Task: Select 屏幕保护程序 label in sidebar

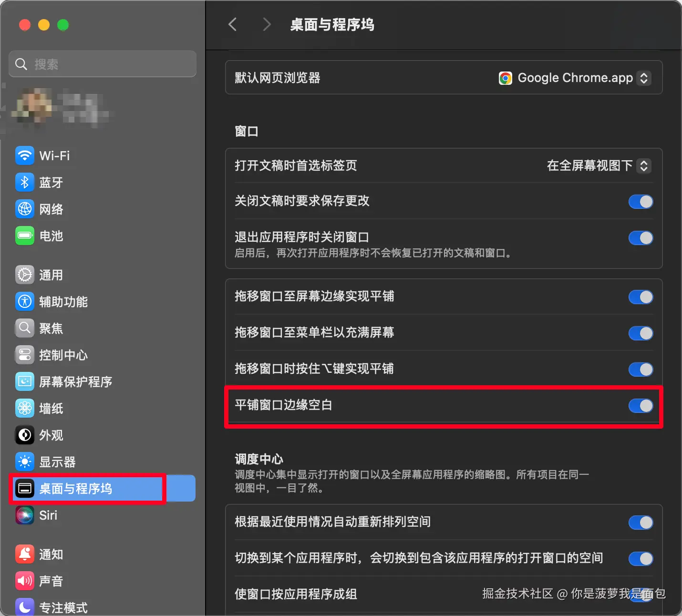Action: (x=76, y=381)
